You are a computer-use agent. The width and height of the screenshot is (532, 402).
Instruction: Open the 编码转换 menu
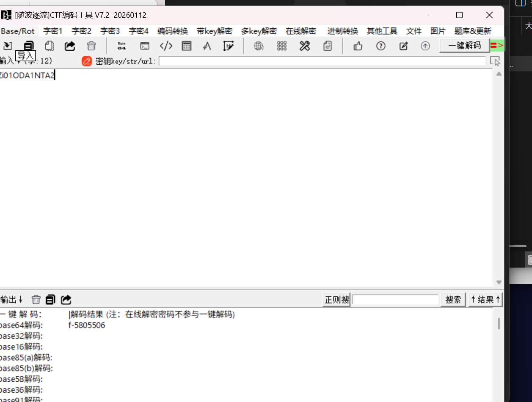(173, 31)
